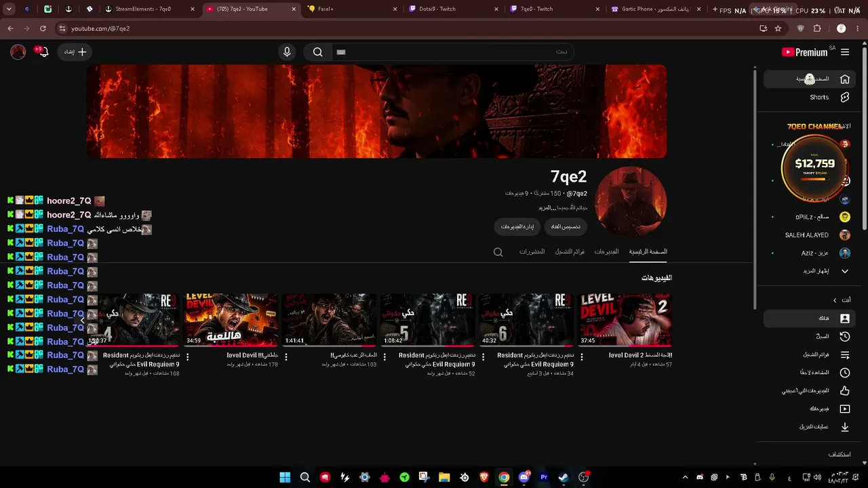Play the 34:59 Level Devil video thumbnail
Screen dimensions: 868x488
[231, 320]
